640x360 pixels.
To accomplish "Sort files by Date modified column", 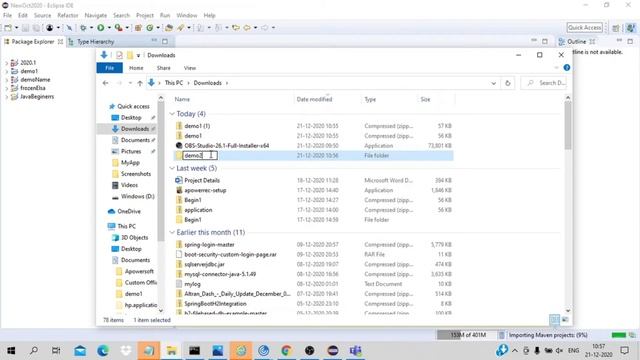I will pyautogui.click(x=327, y=99).
